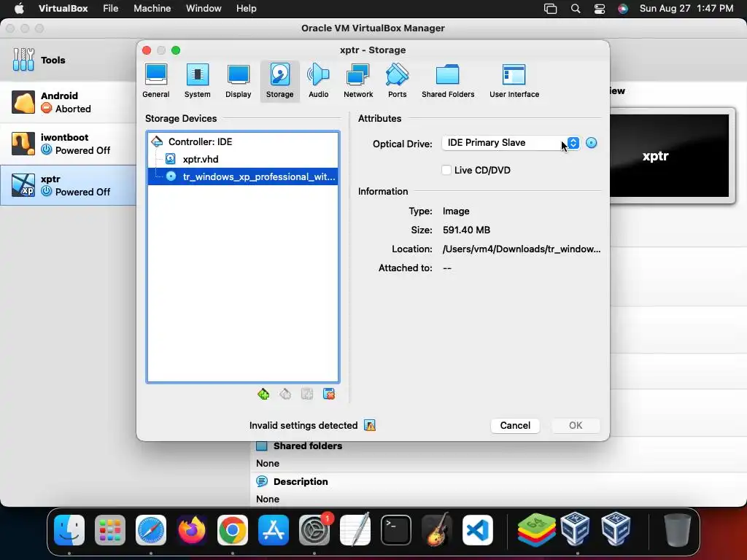The image size is (747, 560).
Task: Select Tools in VirtualBox Manager sidebar
Action: pyautogui.click(x=68, y=60)
